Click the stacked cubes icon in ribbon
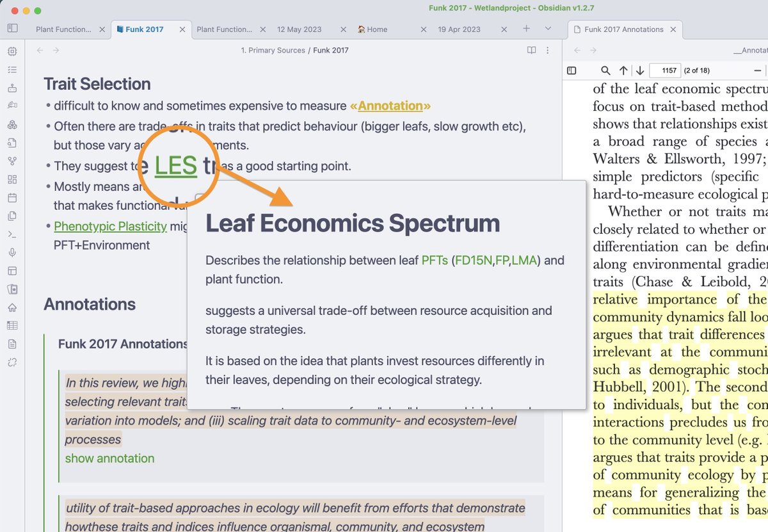Screen dimensions: 768x532 [12, 124]
